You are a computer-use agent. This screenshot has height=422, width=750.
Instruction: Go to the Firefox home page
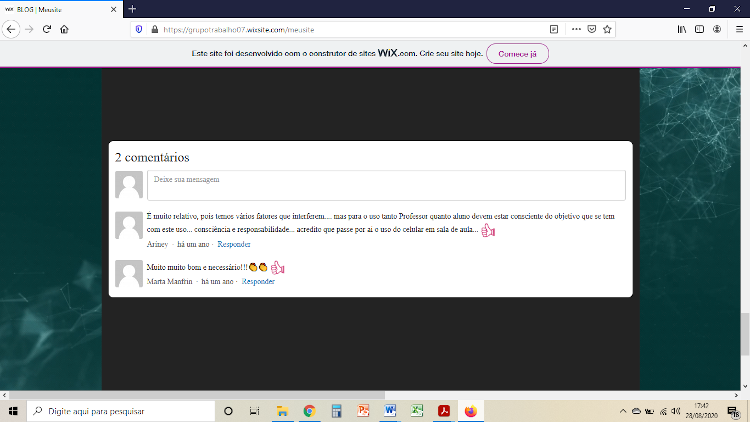(64, 29)
